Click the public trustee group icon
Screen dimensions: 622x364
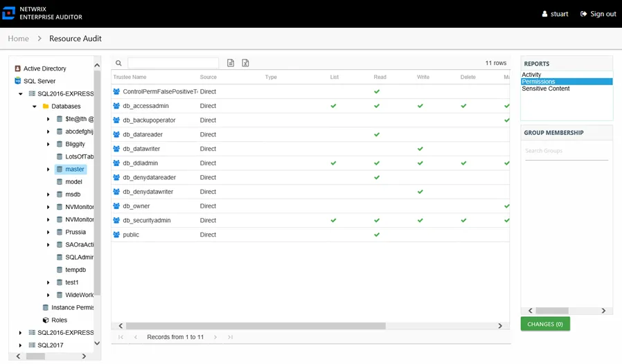(x=116, y=235)
